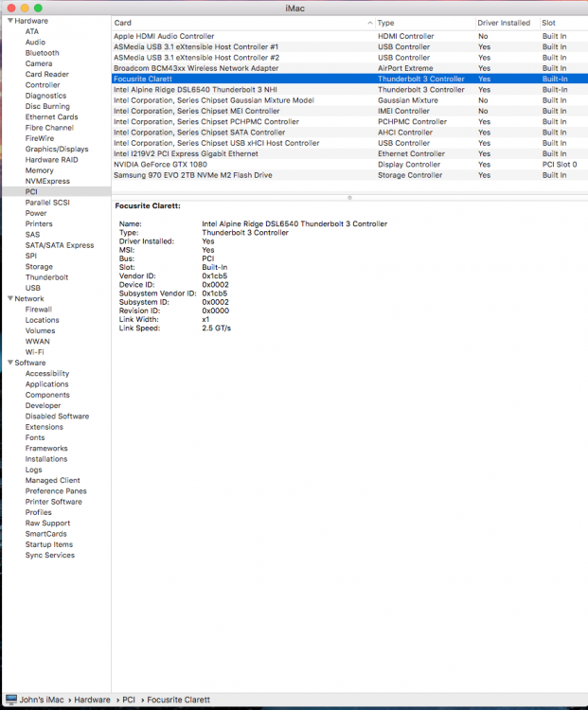Click the Vendor ID value 0x1cb5
Screen dimensions: 588x710
click(215, 275)
